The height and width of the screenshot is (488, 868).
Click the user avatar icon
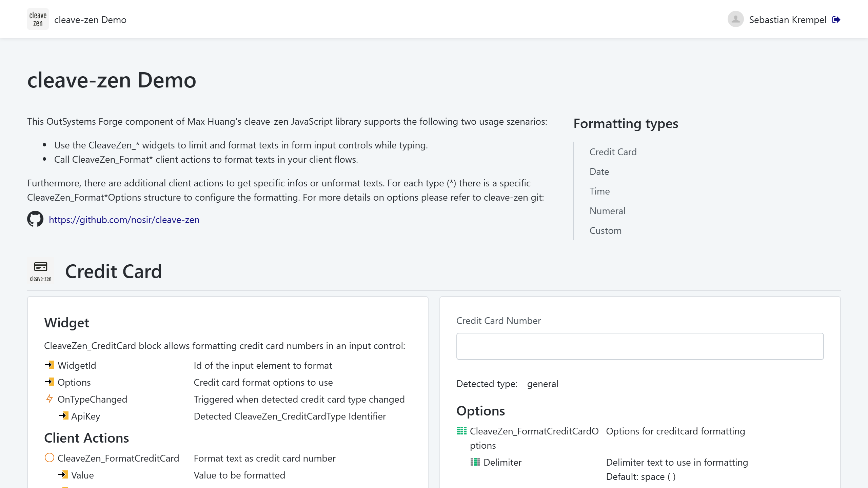pos(735,19)
